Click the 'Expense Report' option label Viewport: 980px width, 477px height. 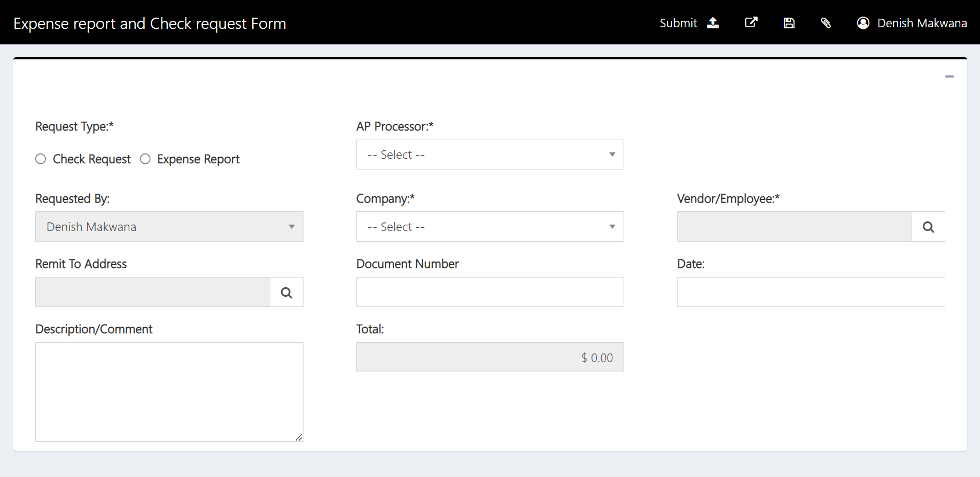198,159
